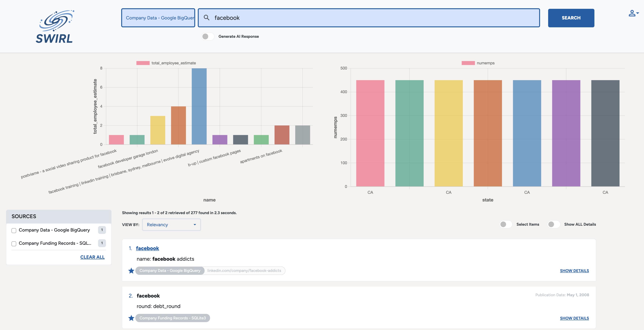644x330 pixels.
Task: Click the magnifying glass search icon
Action: 207,18
